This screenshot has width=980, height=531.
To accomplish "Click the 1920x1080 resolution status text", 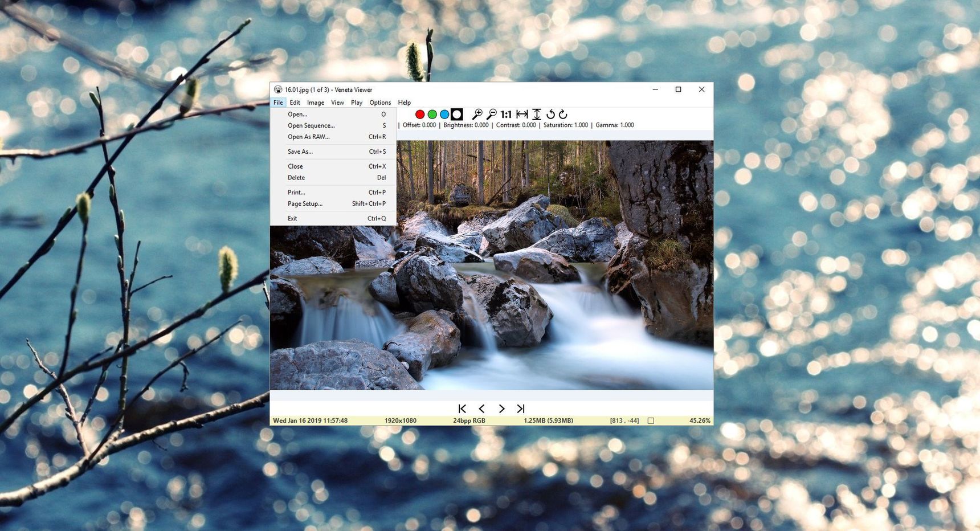I will (x=401, y=420).
